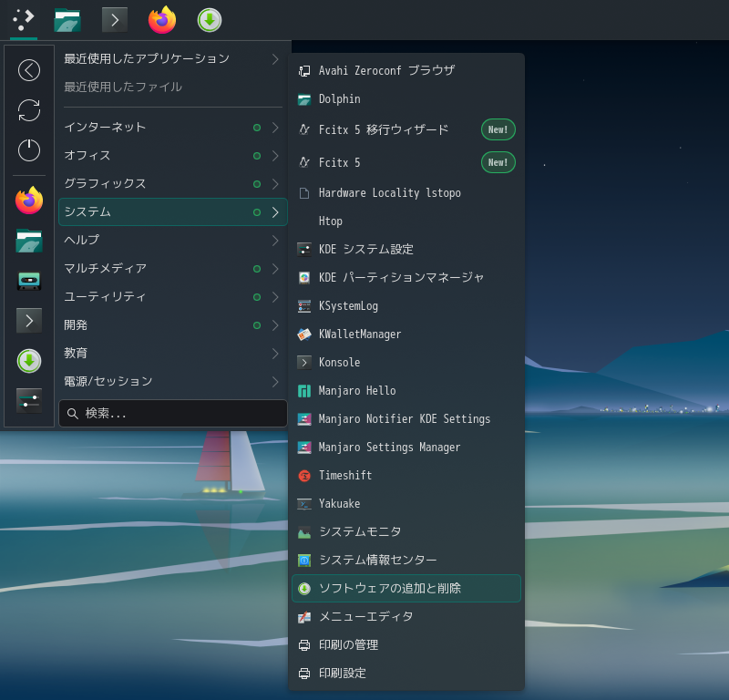Image resolution: width=729 pixels, height=700 pixels.
Task: Click the Manjaro Hello icon
Action: 304,391
